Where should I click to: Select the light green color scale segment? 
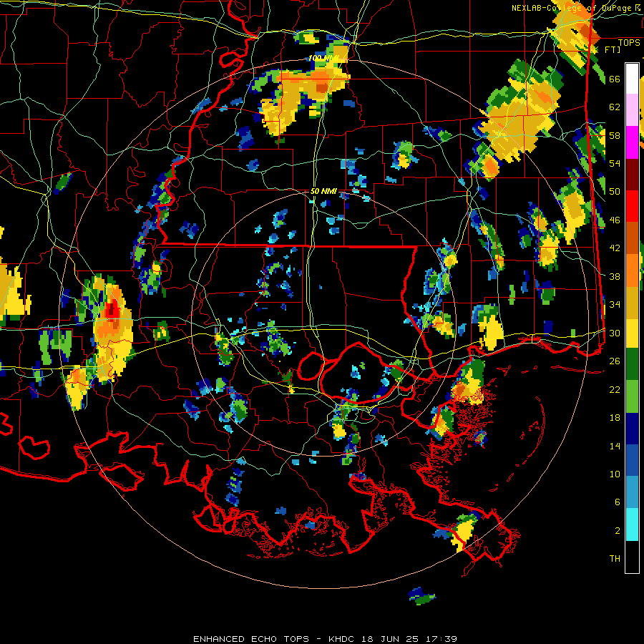pos(632,396)
